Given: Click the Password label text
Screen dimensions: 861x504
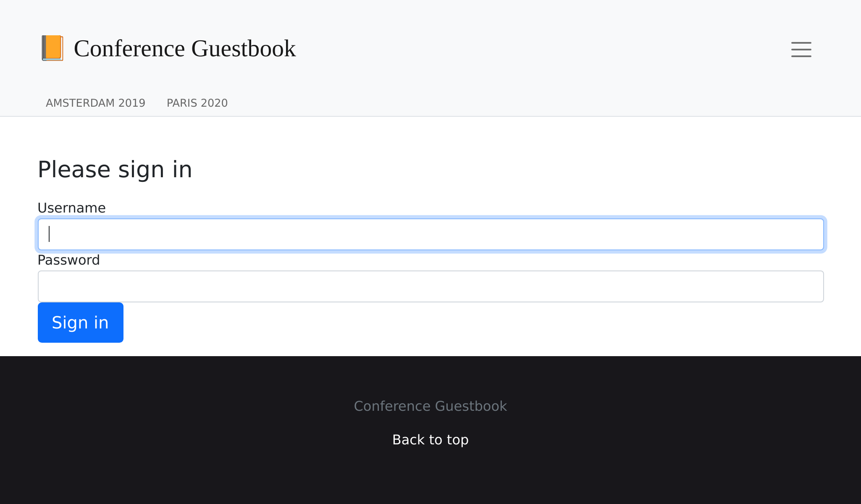Looking at the screenshot, I should point(68,260).
